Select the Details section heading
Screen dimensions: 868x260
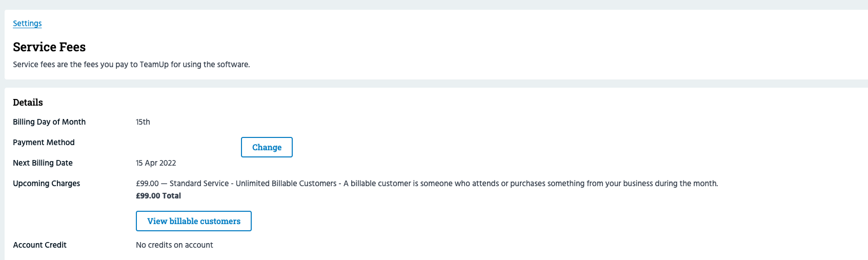coord(28,103)
